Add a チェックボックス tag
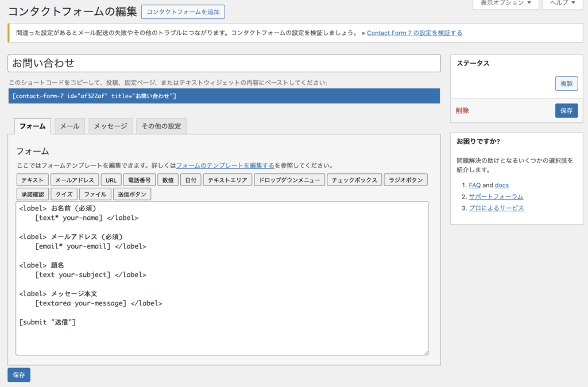This screenshot has height=387, width=588. tap(354, 180)
